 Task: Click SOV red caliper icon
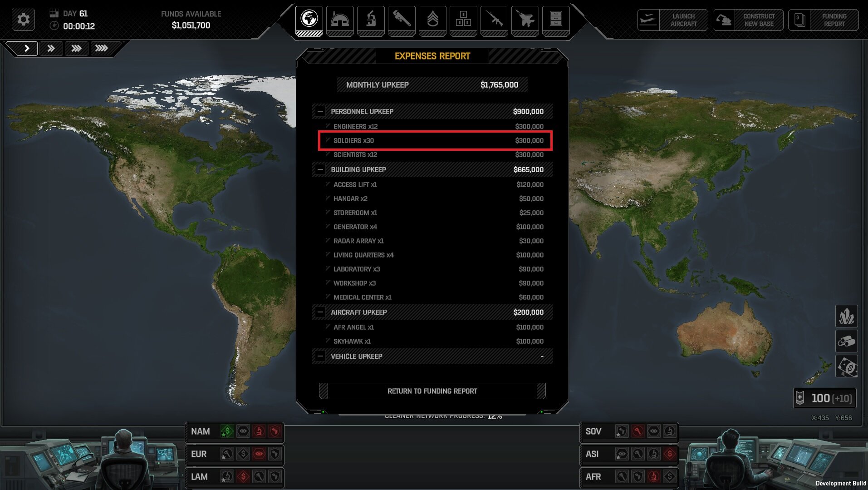638,431
